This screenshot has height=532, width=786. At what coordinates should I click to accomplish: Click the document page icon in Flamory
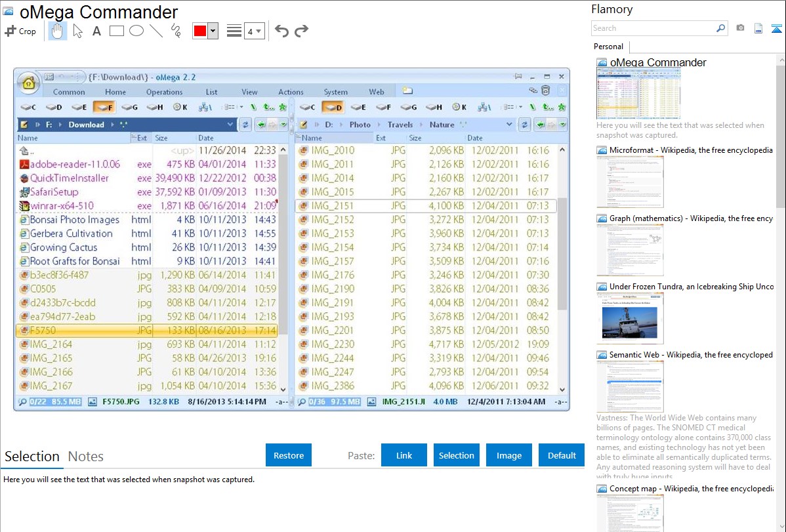758,28
